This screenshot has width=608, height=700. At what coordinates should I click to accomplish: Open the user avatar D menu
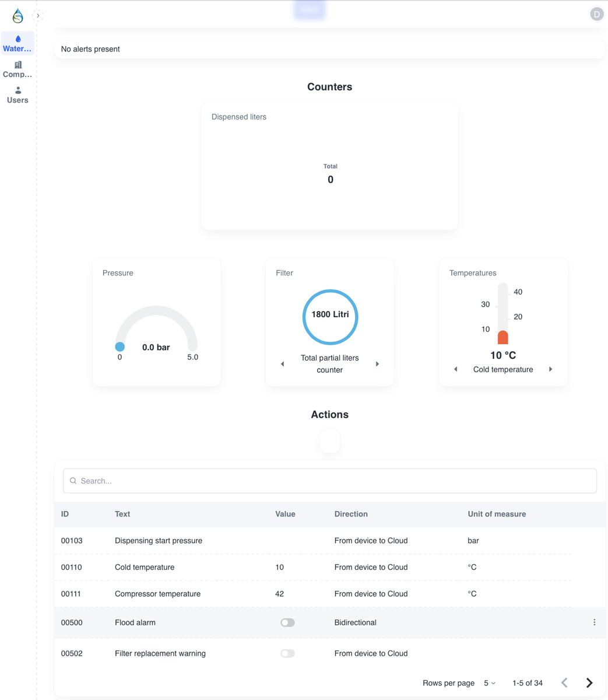tap(596, 14)
